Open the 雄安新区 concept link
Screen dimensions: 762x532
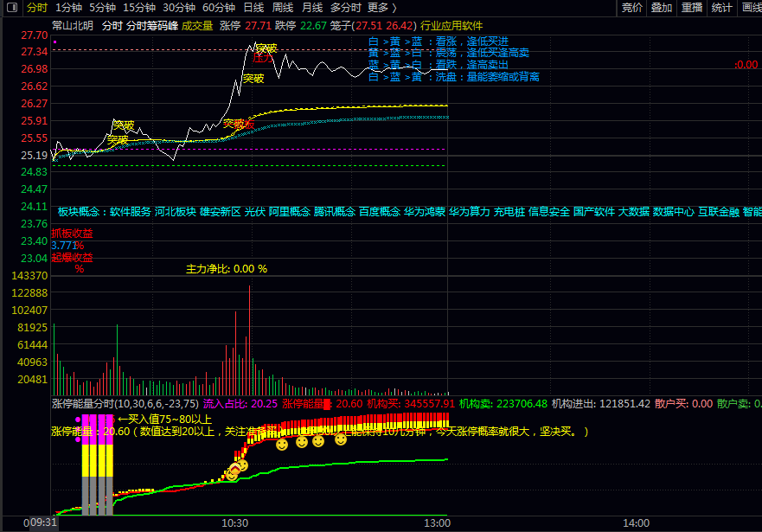[x=221, y=211]
